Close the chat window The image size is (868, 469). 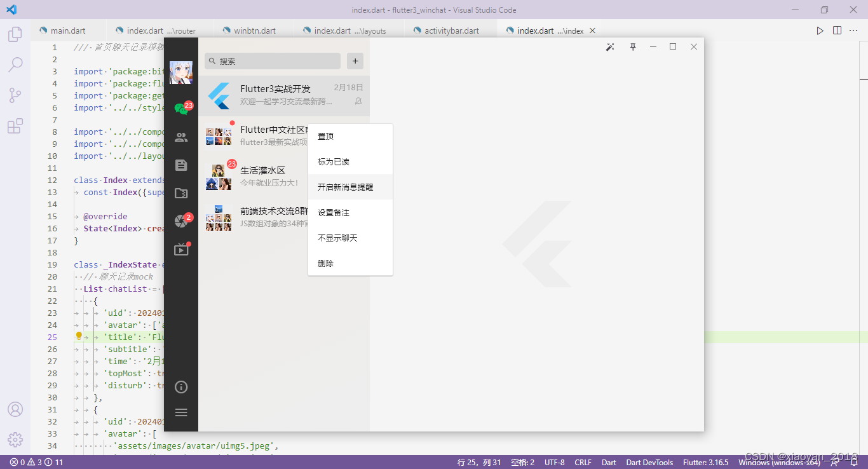(x=694, y=47)
